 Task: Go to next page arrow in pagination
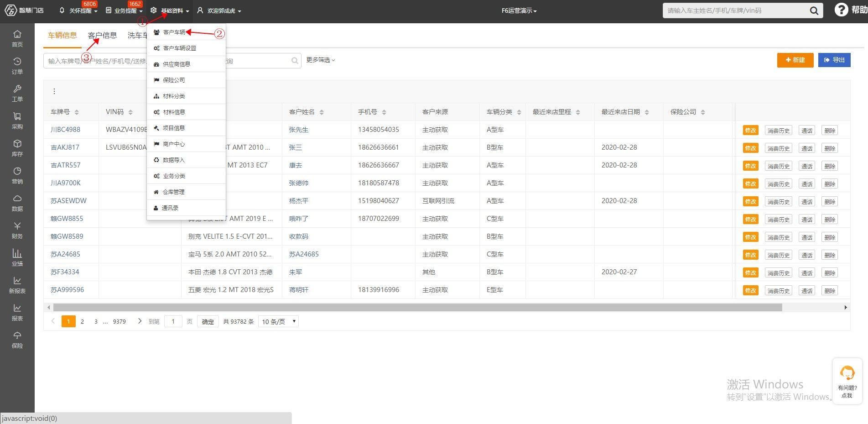pyautogui.click(x=140, y=321)
